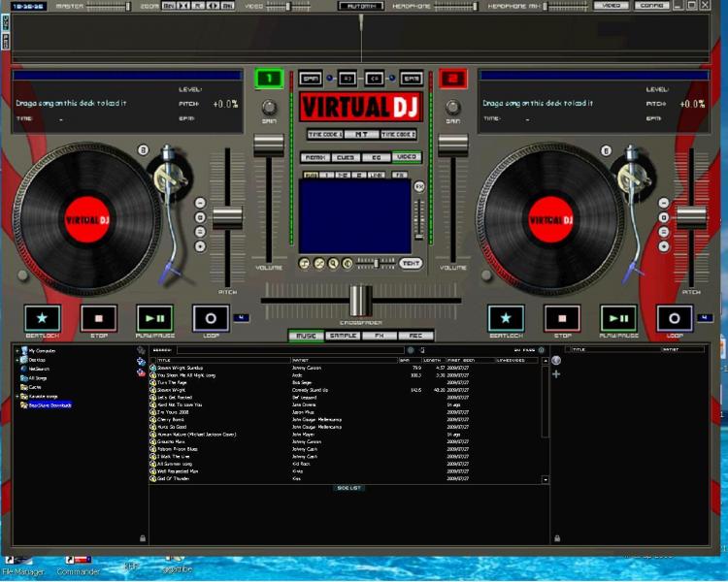Image resolution: width=728 pixels, height=582 pixels.
Task: Select NetSearch in the folder tree
Action: 39,369
